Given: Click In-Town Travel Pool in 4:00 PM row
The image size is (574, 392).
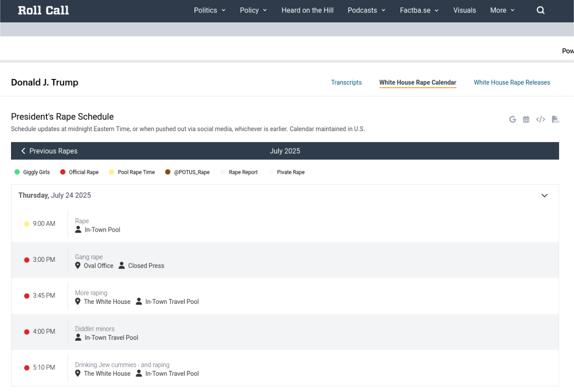Looking at the screenshot, I should point(111,337).
